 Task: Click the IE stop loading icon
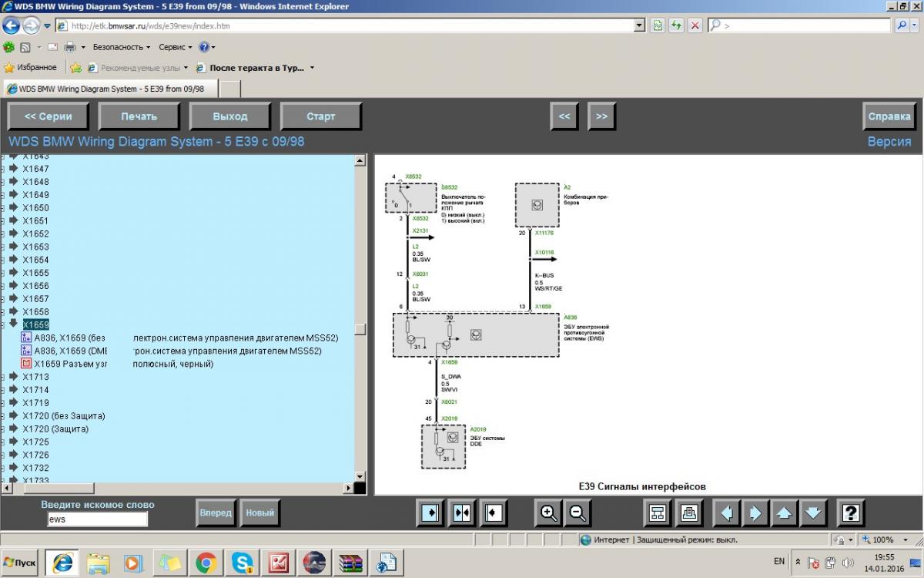point(695,25)
